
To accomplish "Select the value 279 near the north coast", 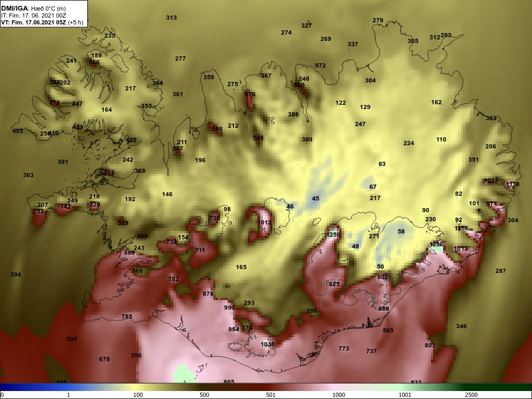I will coord(378,20).
